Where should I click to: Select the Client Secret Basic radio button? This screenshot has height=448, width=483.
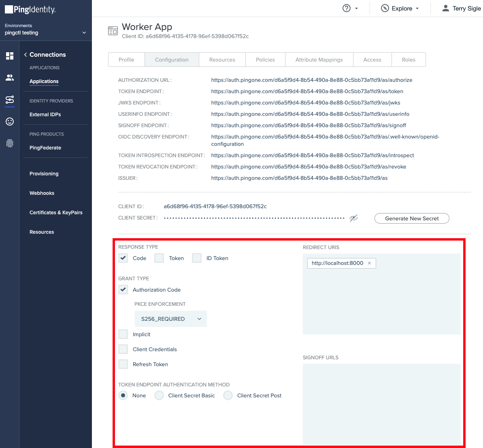[x=159, y=395]
